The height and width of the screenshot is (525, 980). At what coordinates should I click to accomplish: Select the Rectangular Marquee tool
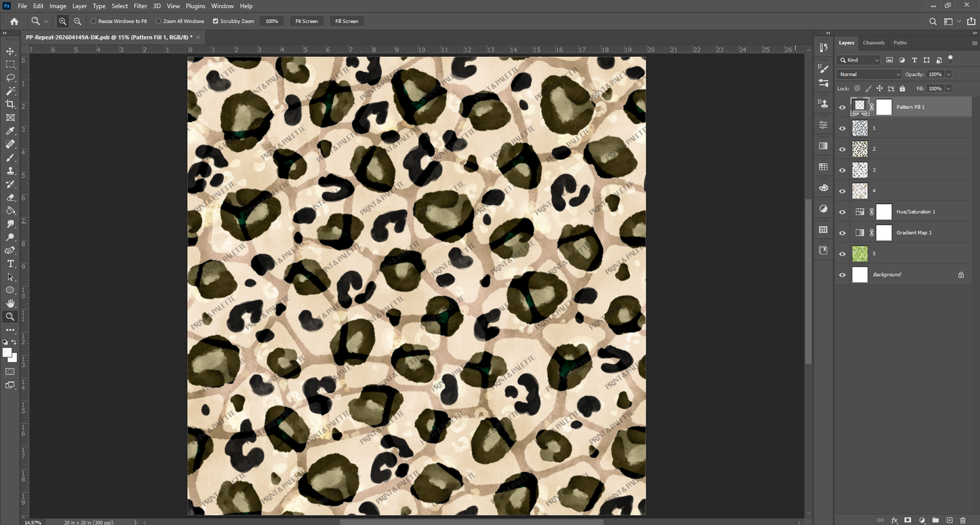[10, 64]
